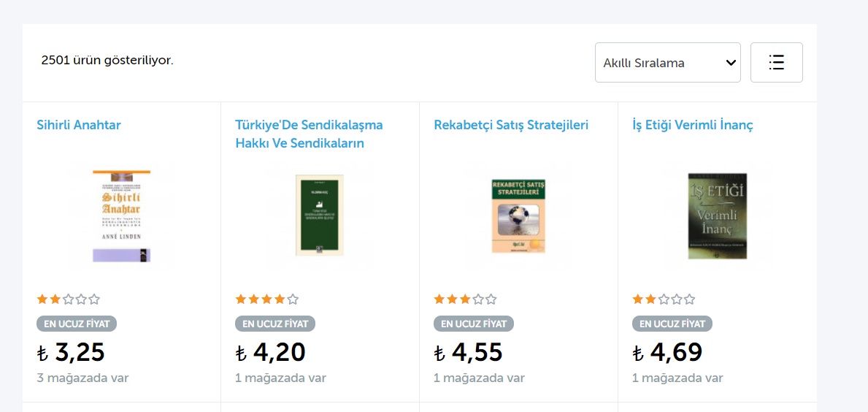Image resolution: width=868 pixels, height=412 pixels.
Task: Open İş Etiği Verimli İnanç title link
Action: point(693,125)
